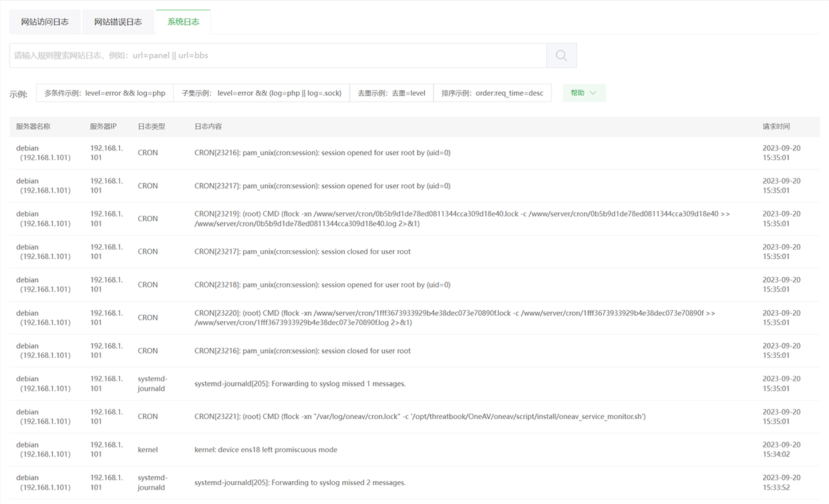Expand the 帮助 dropdown
829x504 pixels.
(x=584, y=93)
